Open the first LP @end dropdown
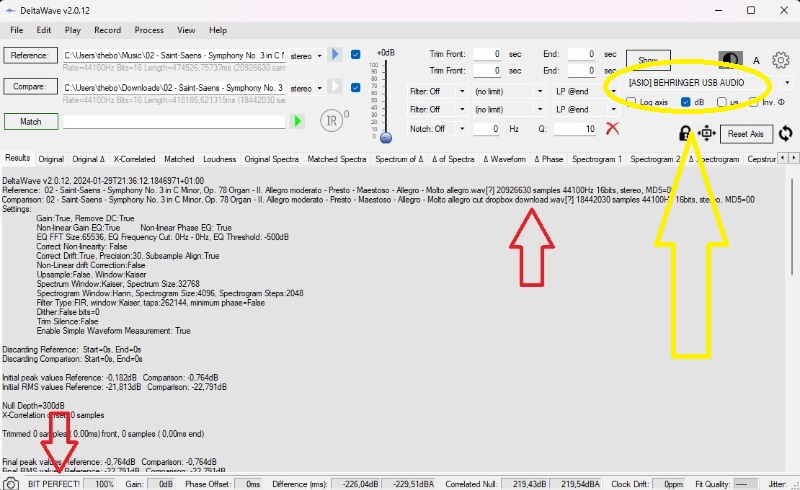The height and width of the screenshot is (490, 800). coord(586,91)
